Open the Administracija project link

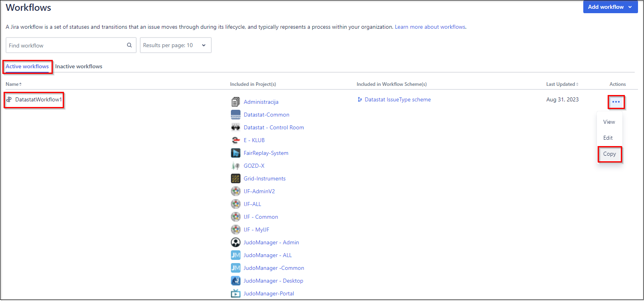[x=261, y=102]
